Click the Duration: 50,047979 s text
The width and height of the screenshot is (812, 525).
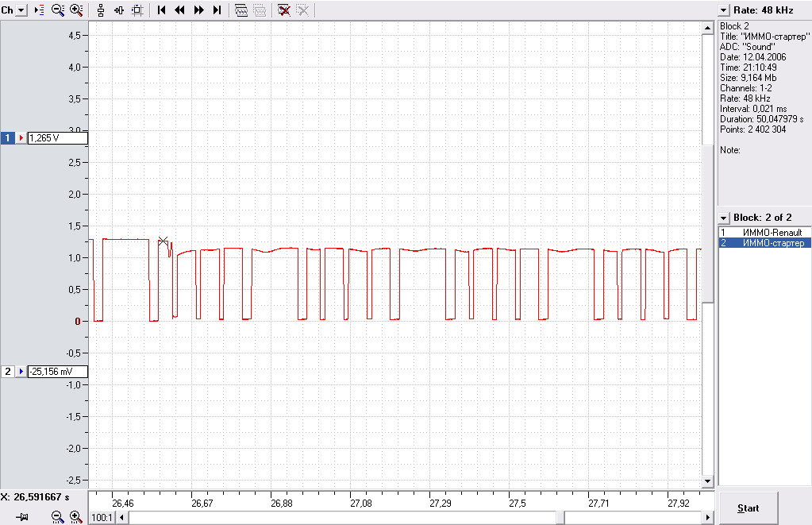click(x=762, y=119)
